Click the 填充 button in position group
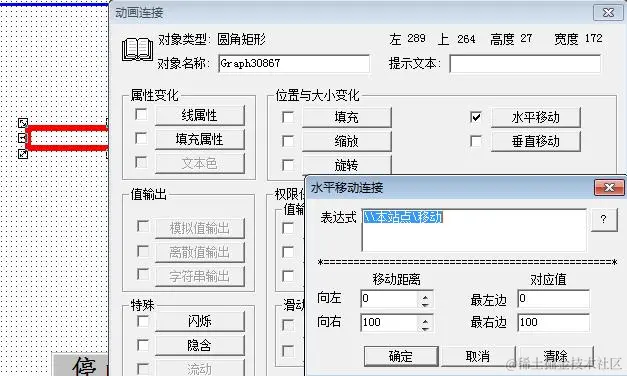 tap(346, 117)
